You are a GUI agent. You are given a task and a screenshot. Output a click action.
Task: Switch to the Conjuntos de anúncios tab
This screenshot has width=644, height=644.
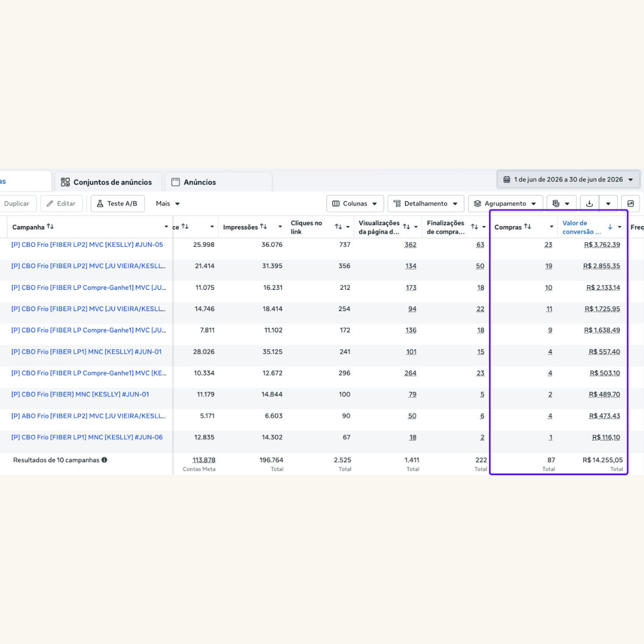click(107, 182)
